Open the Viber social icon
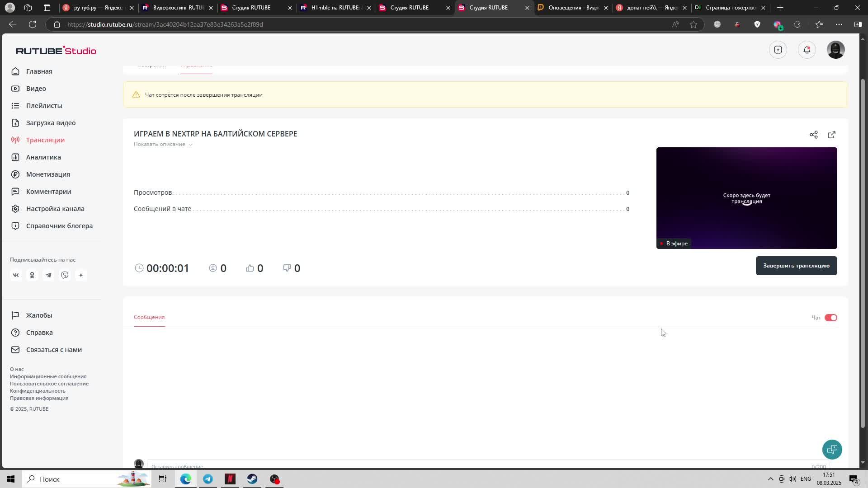The width and height of the screenshot is (868, 488). coord(65,275)
